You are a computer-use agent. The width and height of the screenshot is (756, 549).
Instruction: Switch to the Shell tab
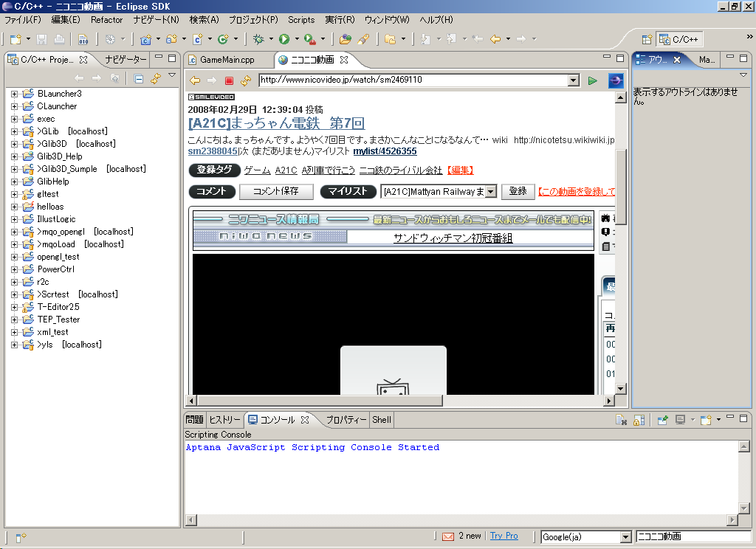pyautogui.click(x=382, y=420)
